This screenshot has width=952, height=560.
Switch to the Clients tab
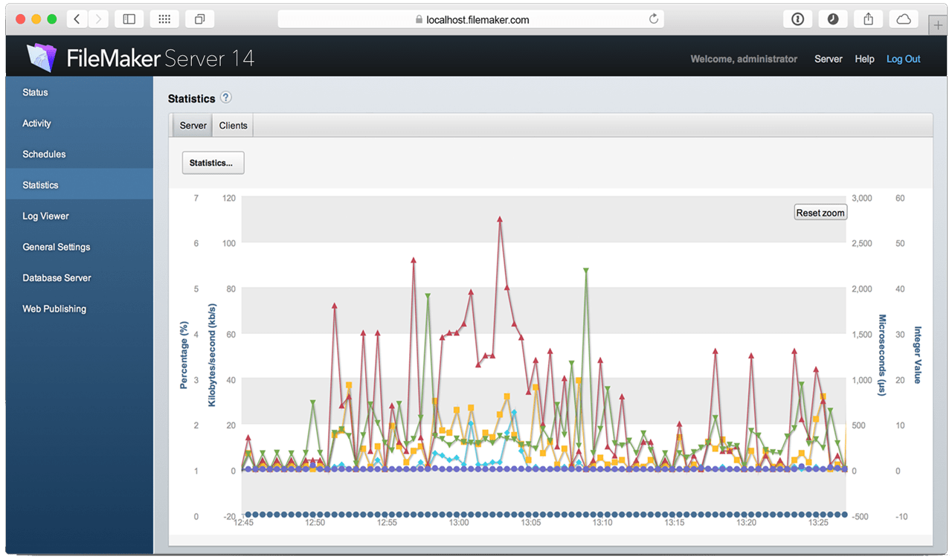point(232,125)
